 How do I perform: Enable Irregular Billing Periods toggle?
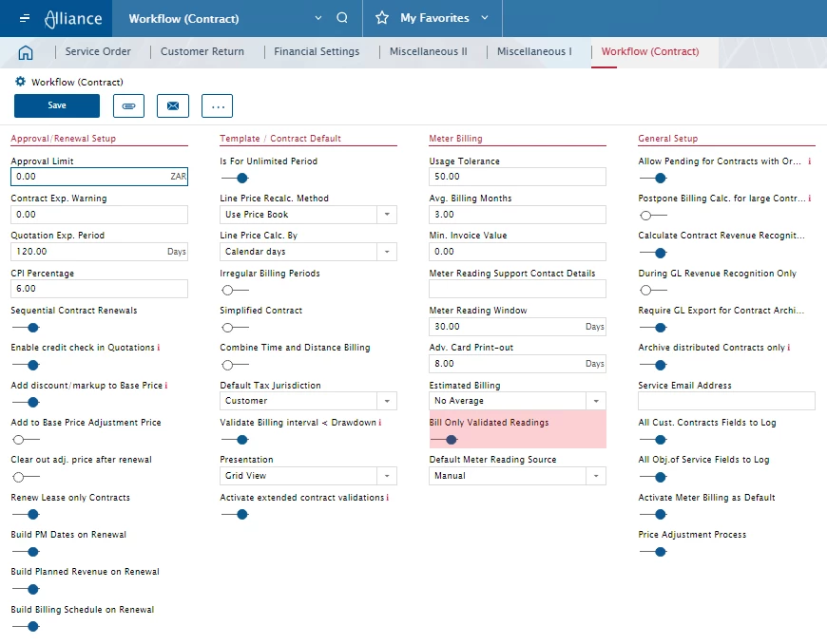coord(234,290)
